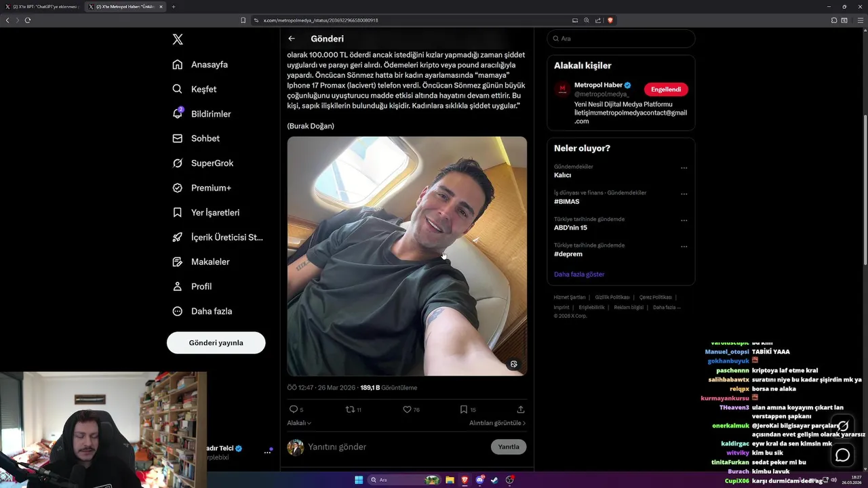Click Daha fazla circle icon in sidebar
Viewport: 868px width, 488px height.
point(177,311)
